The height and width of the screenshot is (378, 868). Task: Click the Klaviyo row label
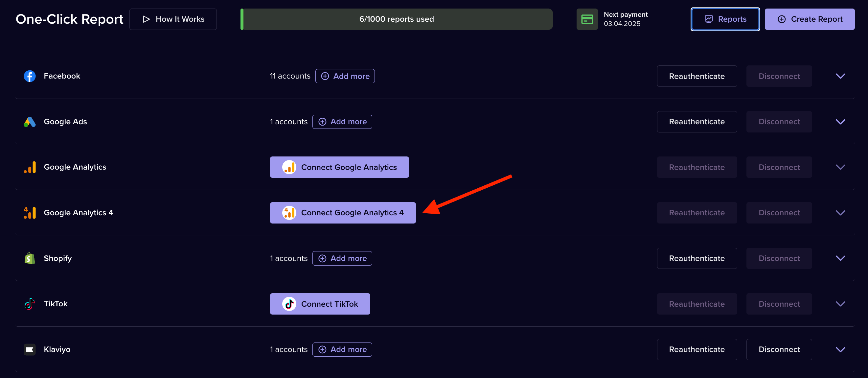pos(57,349)
